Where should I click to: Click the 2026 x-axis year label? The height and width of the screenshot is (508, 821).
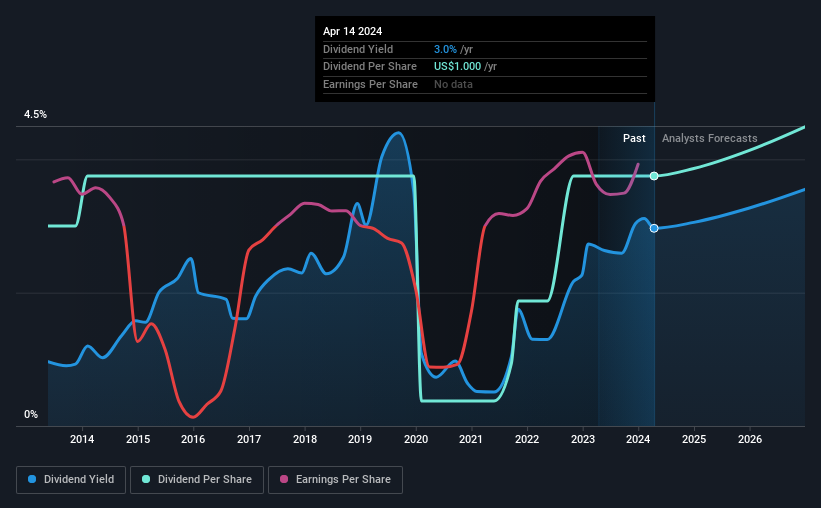(x=750, y=439)
